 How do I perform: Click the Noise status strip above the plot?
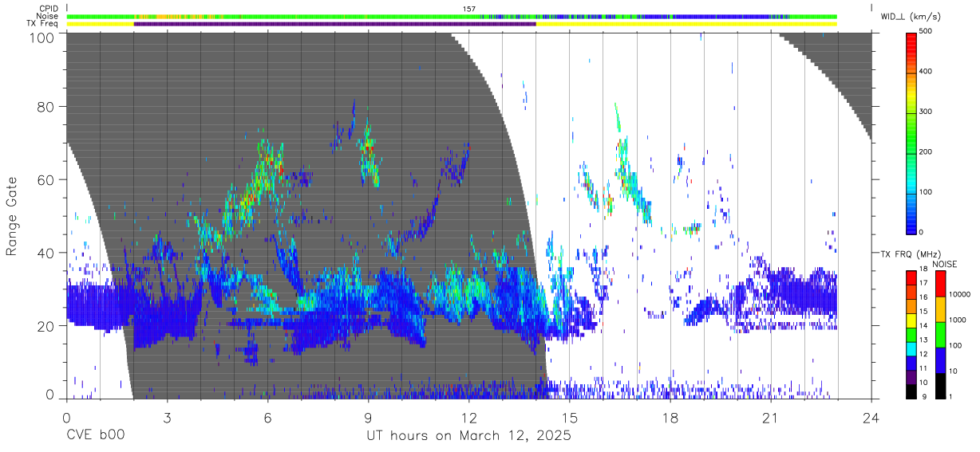(452, 16)
